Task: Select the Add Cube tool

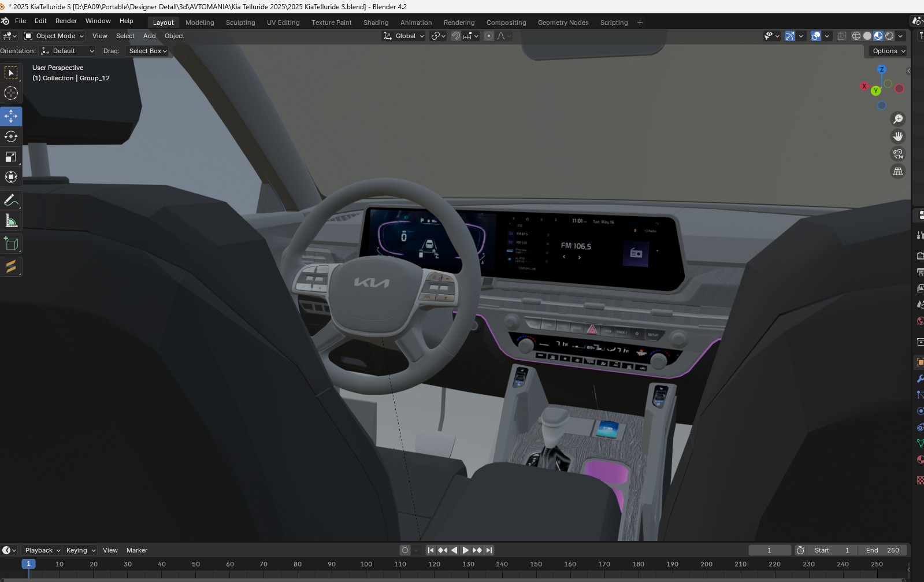Action: tap(11, 244)
